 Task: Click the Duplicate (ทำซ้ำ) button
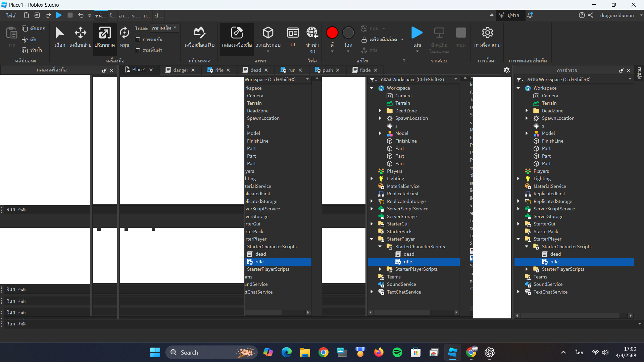32,50
